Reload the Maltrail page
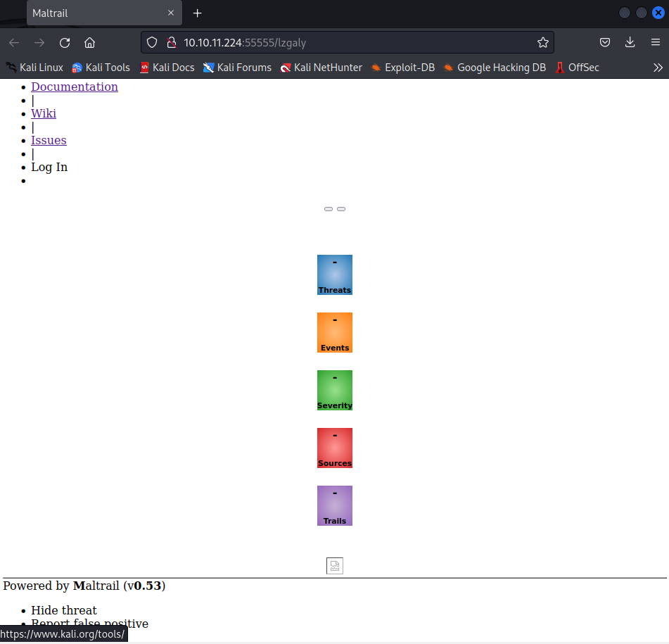 point(65,42)
